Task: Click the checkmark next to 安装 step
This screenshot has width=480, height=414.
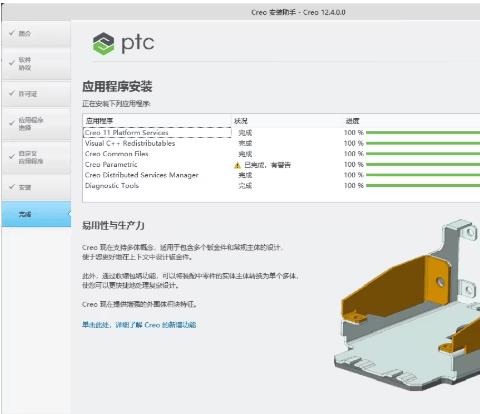Action: point(12,187)
